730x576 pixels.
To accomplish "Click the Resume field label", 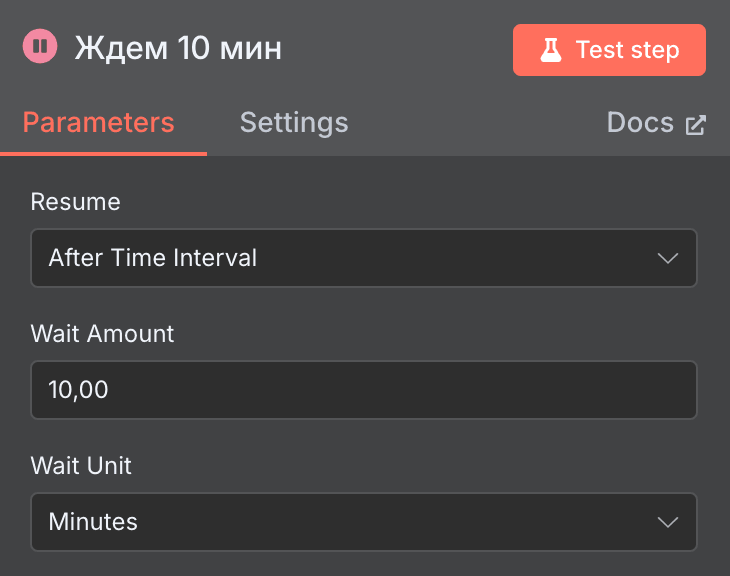I will click(x=76, y=202).
